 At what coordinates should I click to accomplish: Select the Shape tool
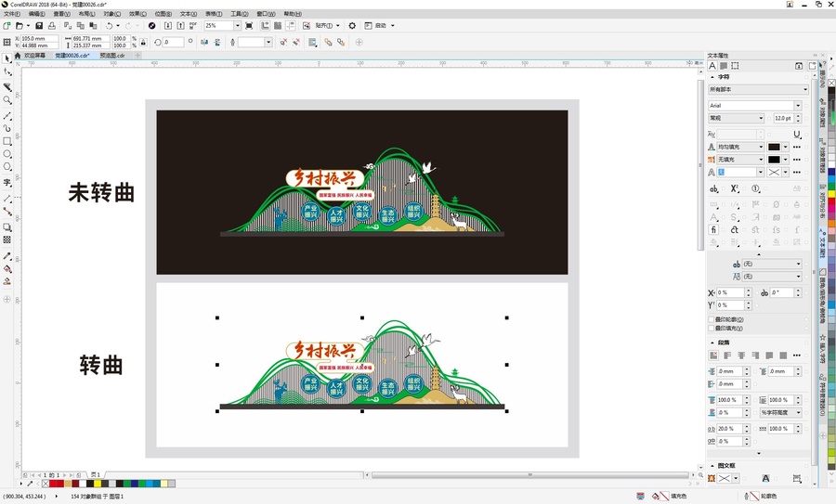coord(7,71)
